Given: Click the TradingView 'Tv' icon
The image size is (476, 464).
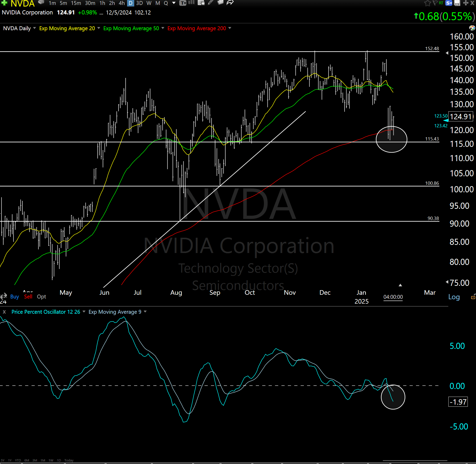Looking at the screenshot, I should tap(183, 3).
